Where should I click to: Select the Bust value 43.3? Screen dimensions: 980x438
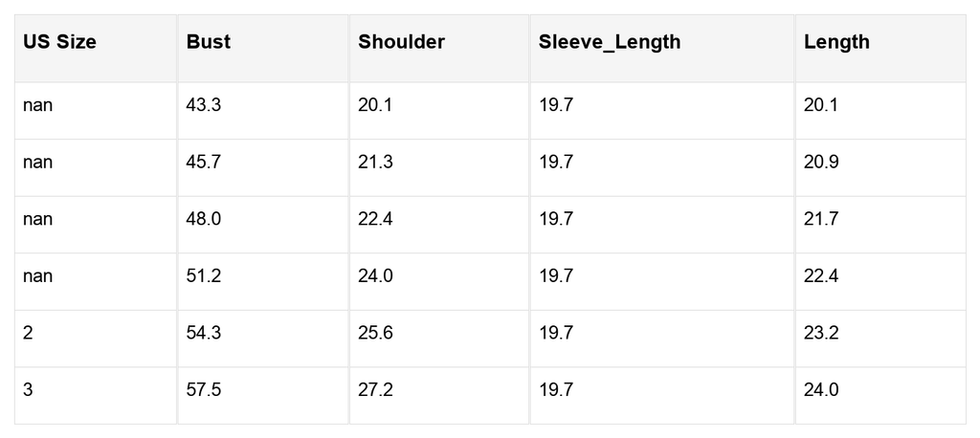click(x=203, y=105)
